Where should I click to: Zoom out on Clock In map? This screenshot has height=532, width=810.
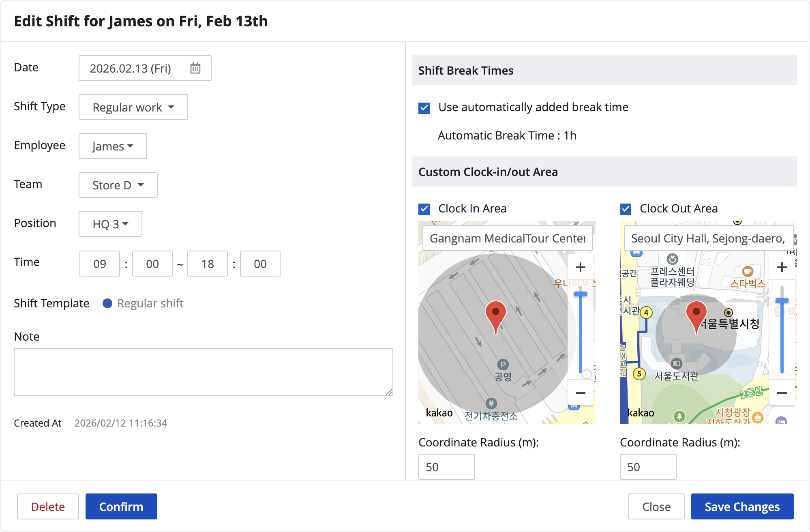tap(580, 393)
